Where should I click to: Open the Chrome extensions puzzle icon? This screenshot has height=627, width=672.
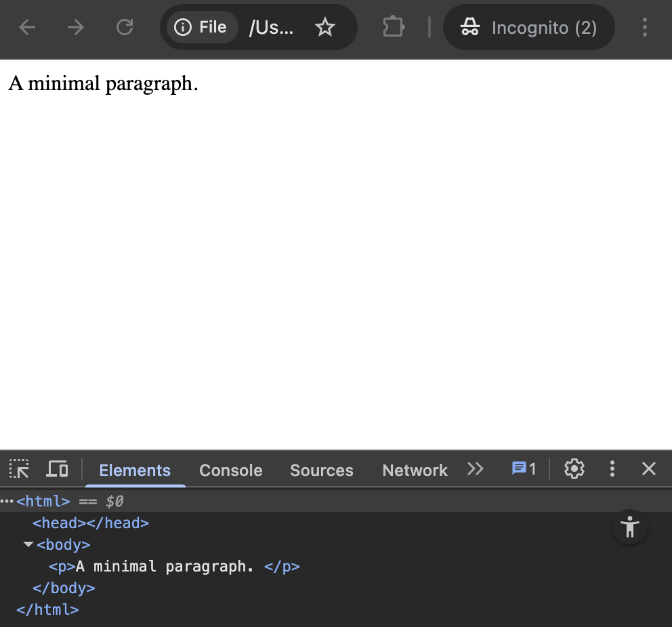[x=393, y=27]
